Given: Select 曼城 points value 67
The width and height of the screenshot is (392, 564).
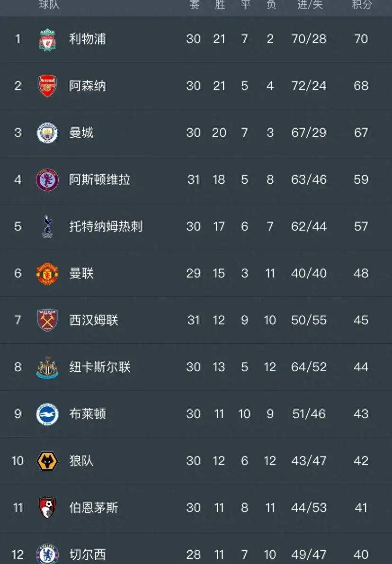Looking at the screenshot, I should pos(361,133).
